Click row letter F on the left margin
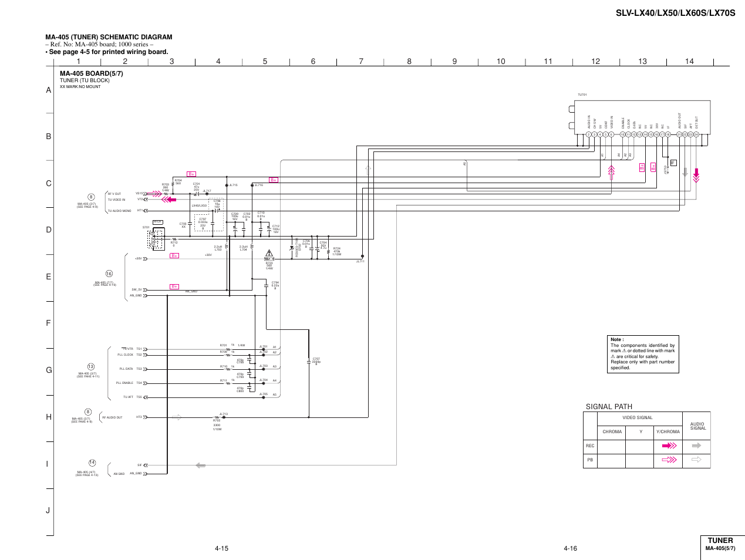The height and width of the screenshot is (560, 745). pyautogui.click(x=49, y=323)
